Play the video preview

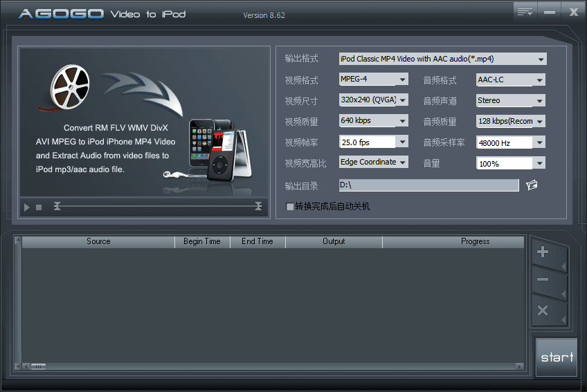pos(26,207)
